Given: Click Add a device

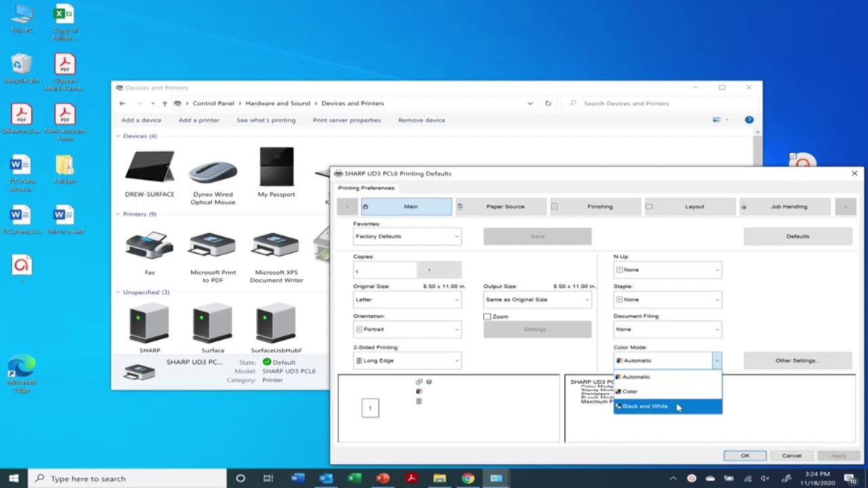Looking at the screenshot, I should click(x=141, y=120).
